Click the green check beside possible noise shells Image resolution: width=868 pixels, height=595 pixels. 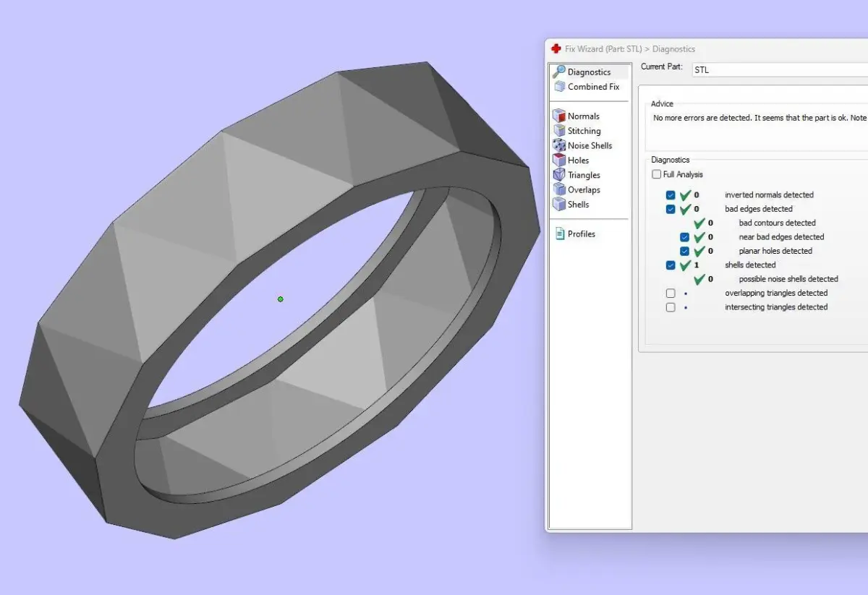pyautogui.click(x=699, y=279)
